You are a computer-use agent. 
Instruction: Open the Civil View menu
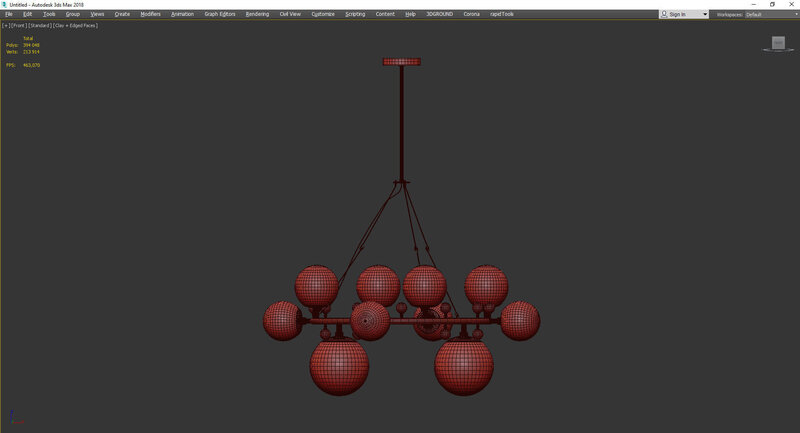289,14
